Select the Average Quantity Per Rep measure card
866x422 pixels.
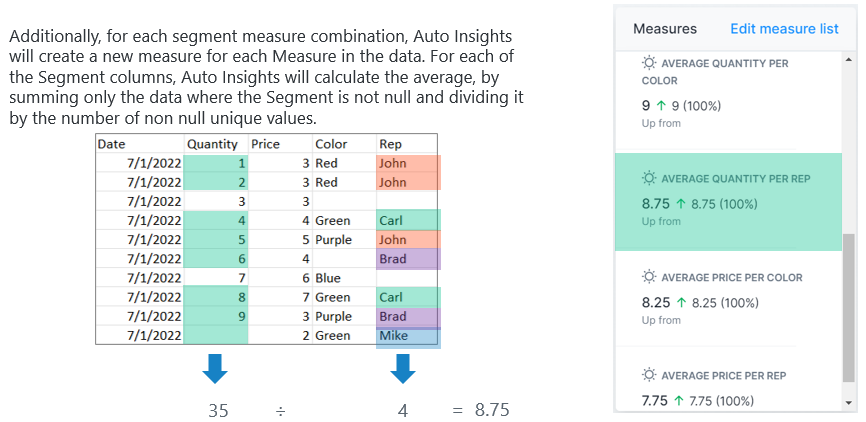pos(727,201)
